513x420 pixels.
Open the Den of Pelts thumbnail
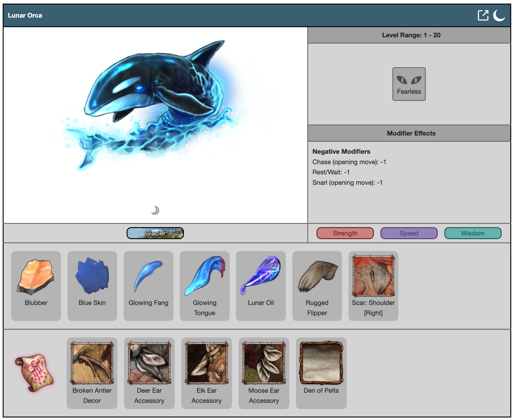coord(321,363)
